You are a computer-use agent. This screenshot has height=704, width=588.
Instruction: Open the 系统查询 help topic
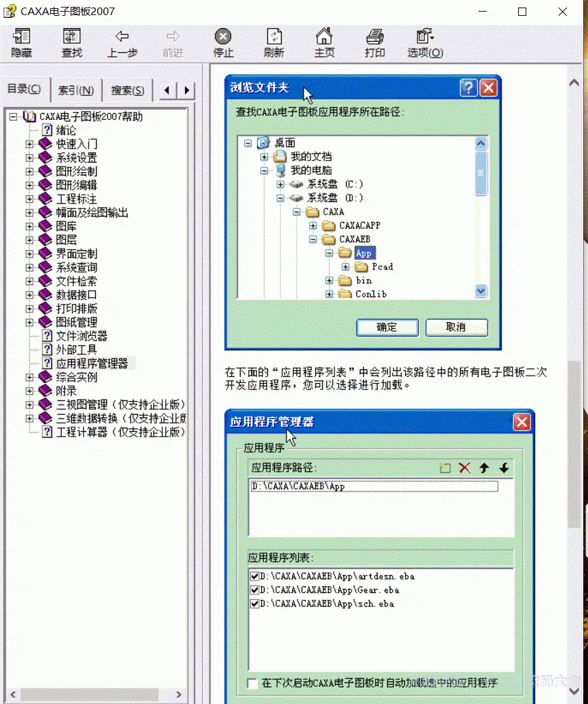pos(76,267)
